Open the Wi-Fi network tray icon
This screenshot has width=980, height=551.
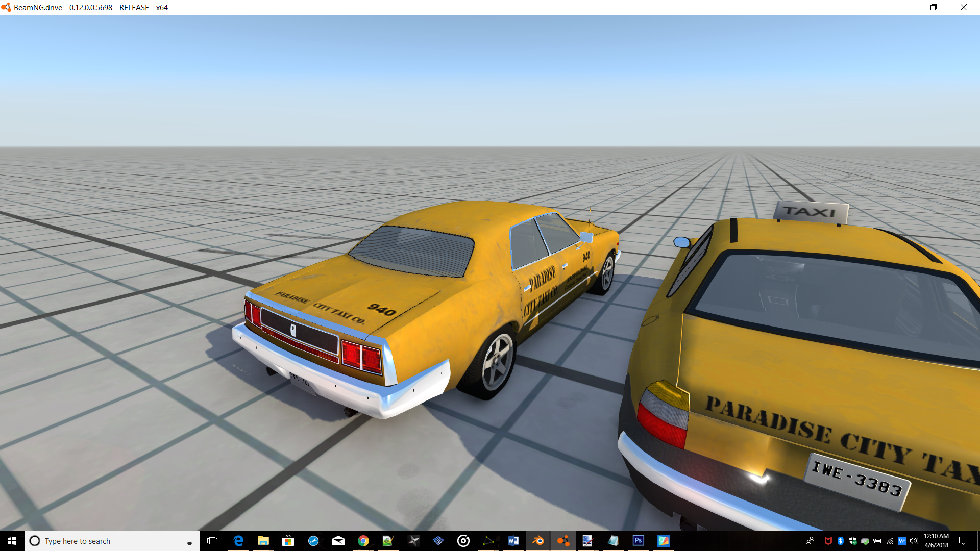890,541
